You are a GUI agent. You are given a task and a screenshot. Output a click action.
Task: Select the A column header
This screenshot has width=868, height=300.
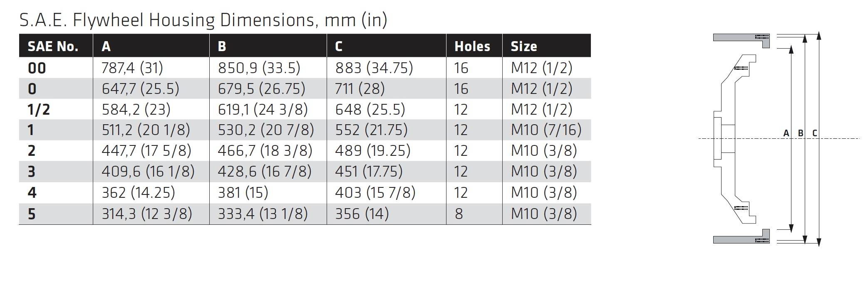(x=106, y=47)
